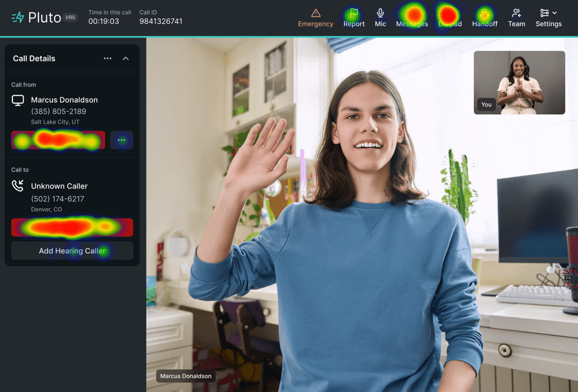Image resolution: width=578 pixels, height=392 pixels.
Task: Click the Unknown Caller name
Action: (59, 186)
